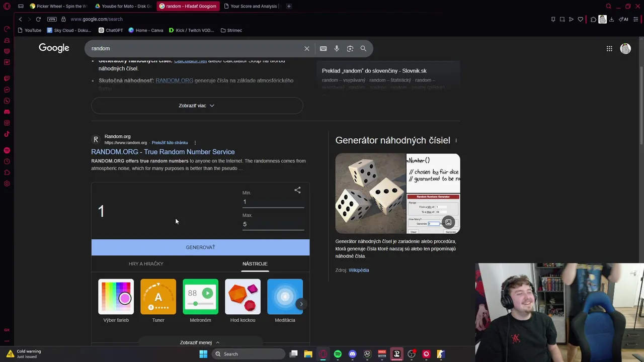
Task: Open the YouTube bookmark
Action: (x=30, y=30)
